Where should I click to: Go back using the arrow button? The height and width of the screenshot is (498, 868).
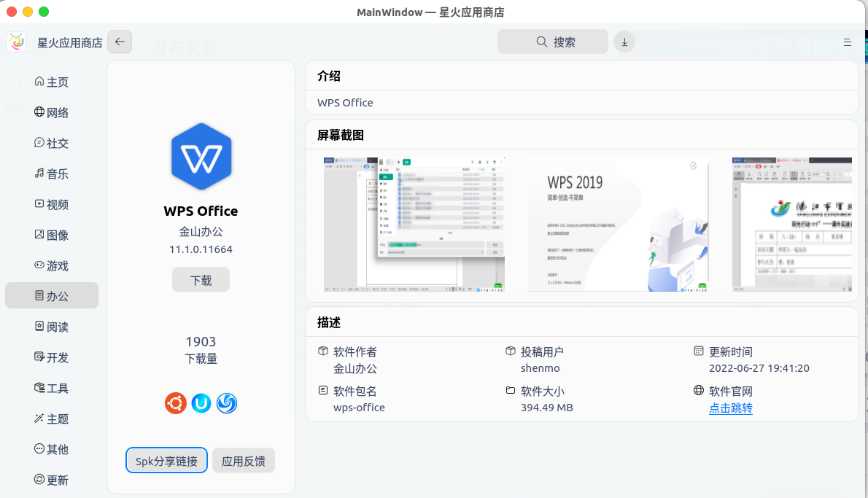coord(120,42)
